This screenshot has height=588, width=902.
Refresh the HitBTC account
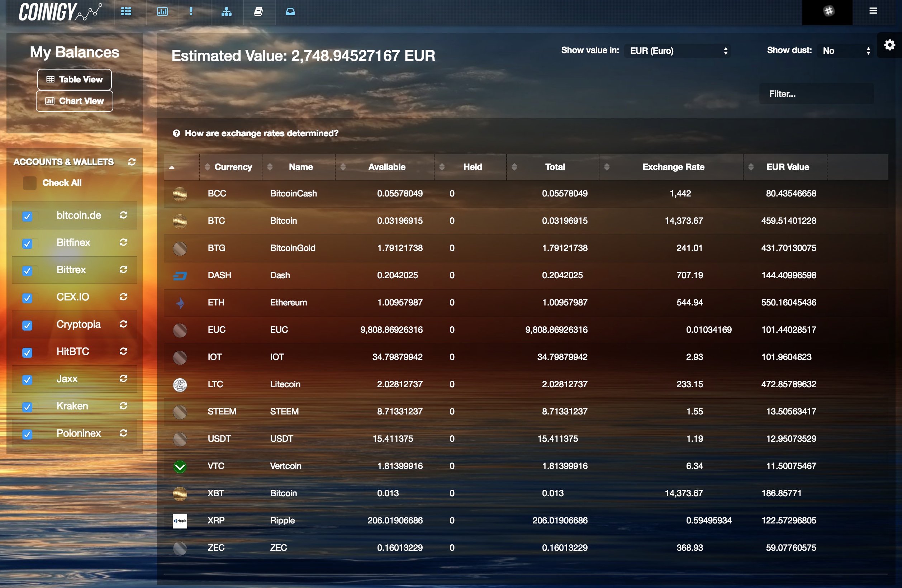pyautogui.click(x=123, y=351)
